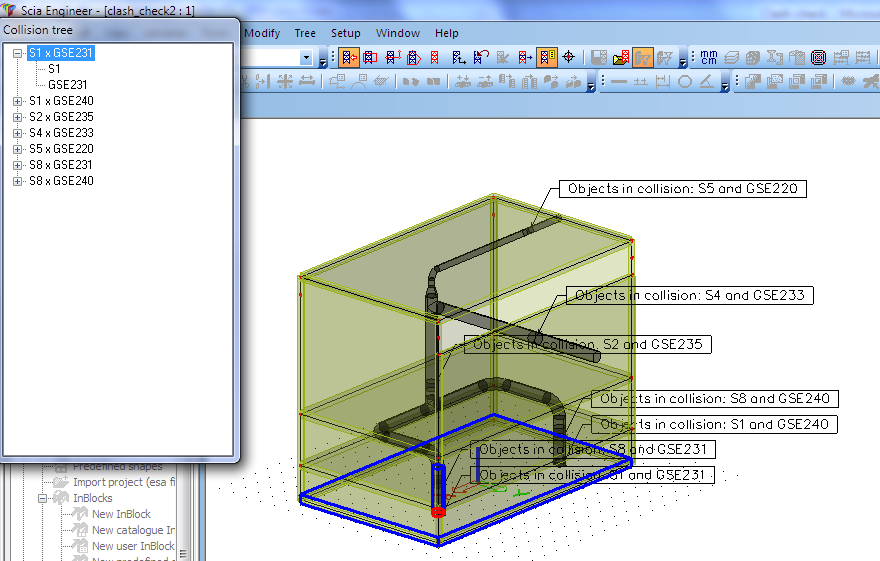Click New catalogue InBlock item
The image size is (880, 561).
(133, 530)
